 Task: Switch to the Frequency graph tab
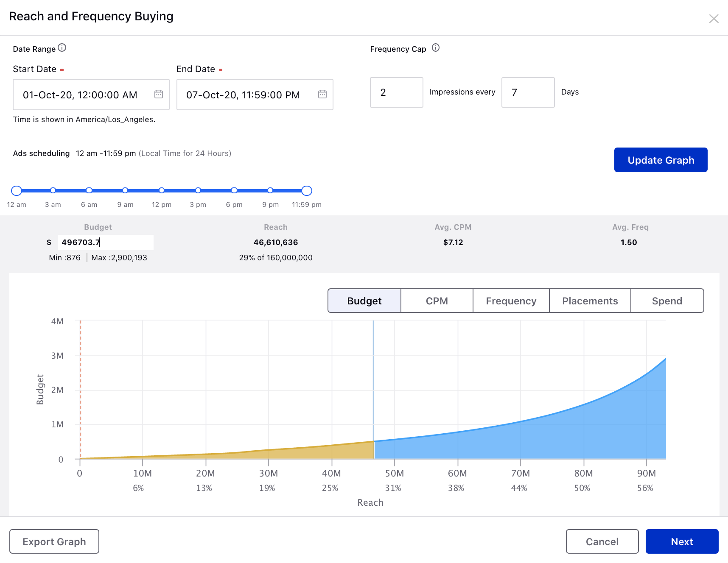coord(511,301)
